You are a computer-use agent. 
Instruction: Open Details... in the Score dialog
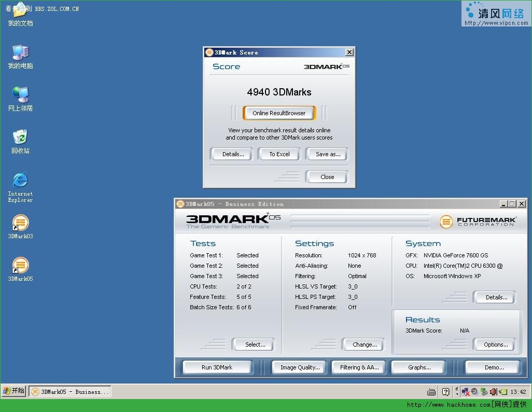click(x=233, y=154)
